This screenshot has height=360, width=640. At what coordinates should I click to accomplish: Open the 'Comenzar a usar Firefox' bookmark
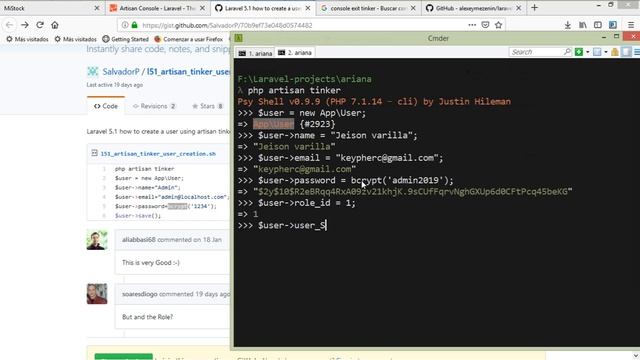pos(189,39)
